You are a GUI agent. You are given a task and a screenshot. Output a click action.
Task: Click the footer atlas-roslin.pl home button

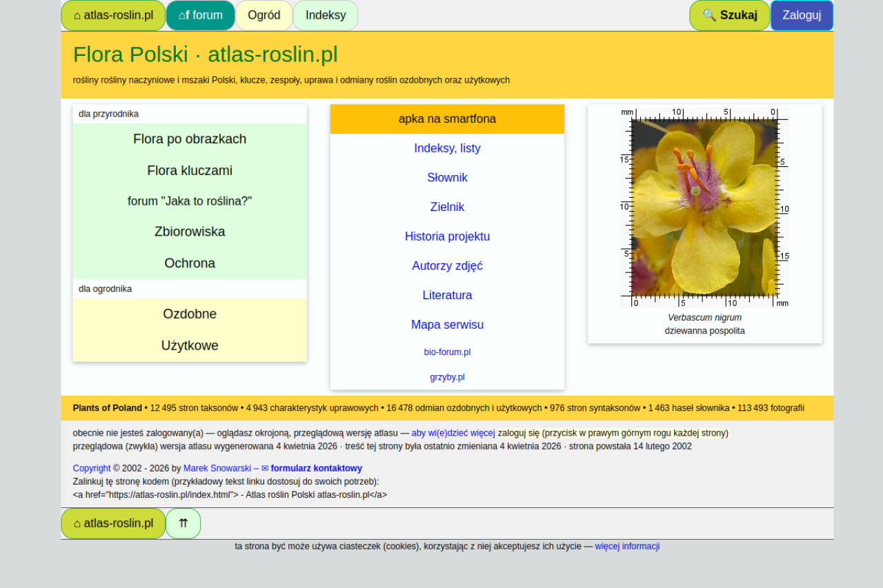point(113,523)
